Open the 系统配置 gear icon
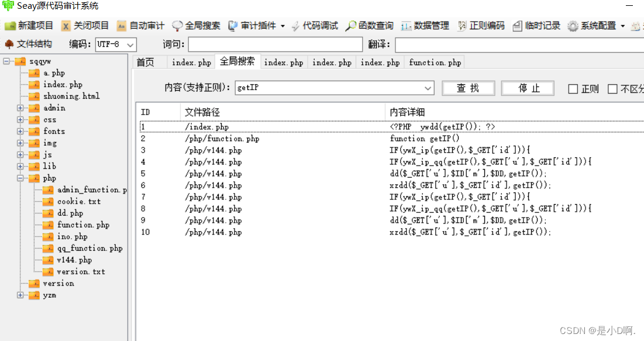Image resolution: width=644 pixels, height=341 pixels. point(573,26)
